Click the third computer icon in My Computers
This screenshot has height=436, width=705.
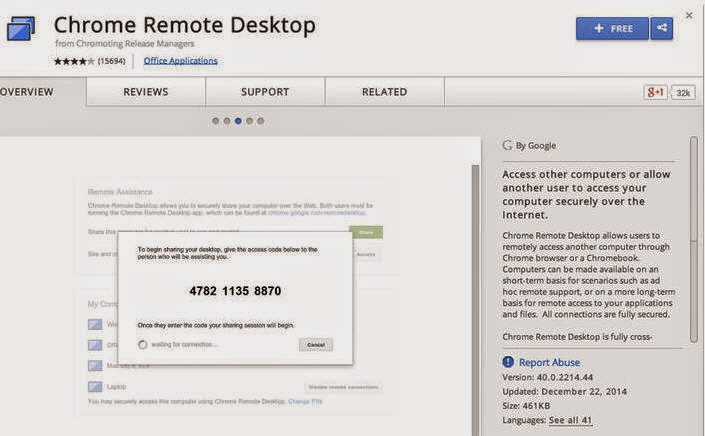point(95,366)
